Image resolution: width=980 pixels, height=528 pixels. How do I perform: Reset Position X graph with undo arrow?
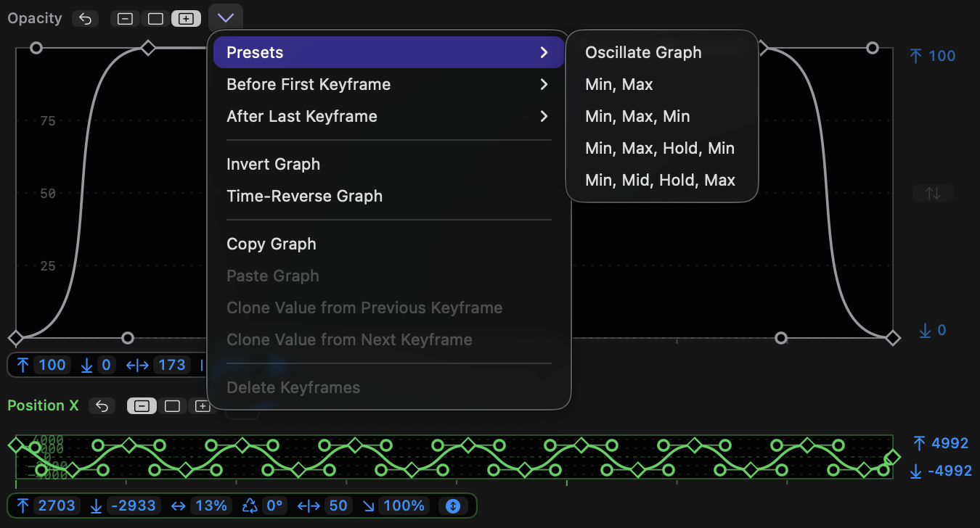pyautogui.click(x=102, y=406)
